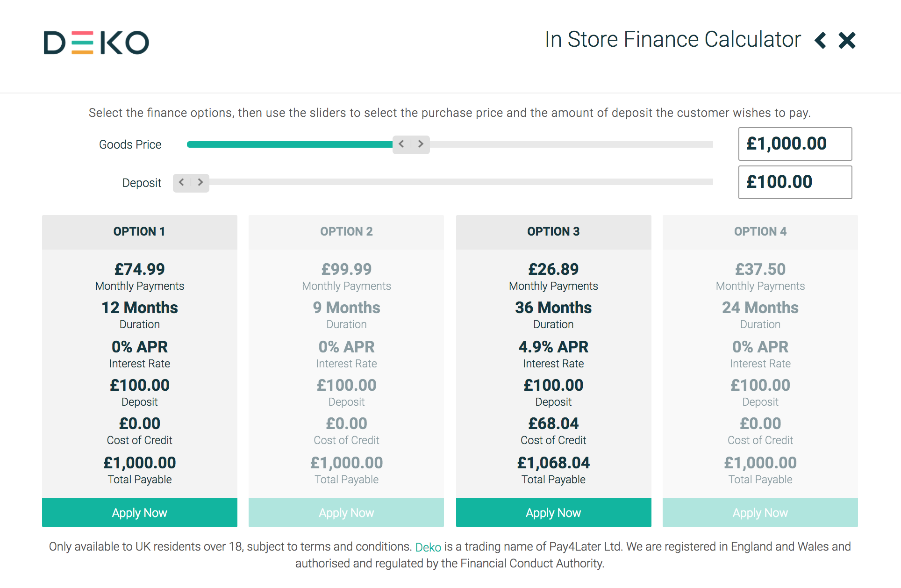
Task: Click the back chevron beside the calculator title
Action: tap(820, 40)
